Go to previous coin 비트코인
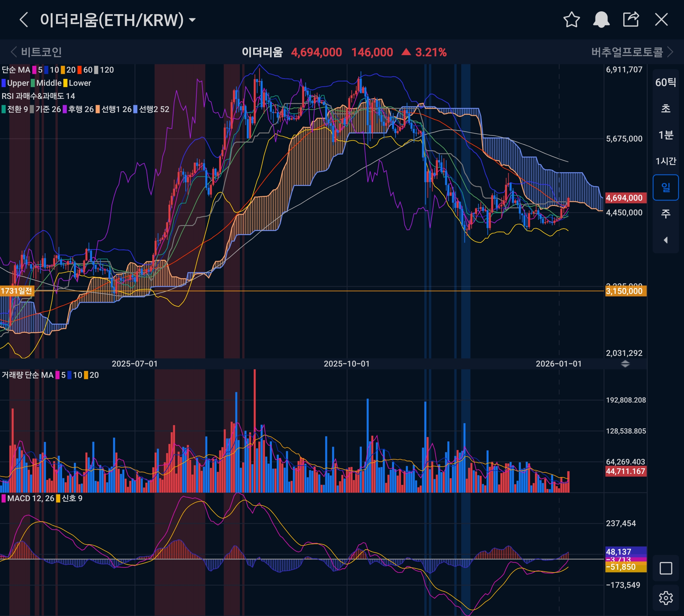684x616 pixels. click(x=37, y=52)
